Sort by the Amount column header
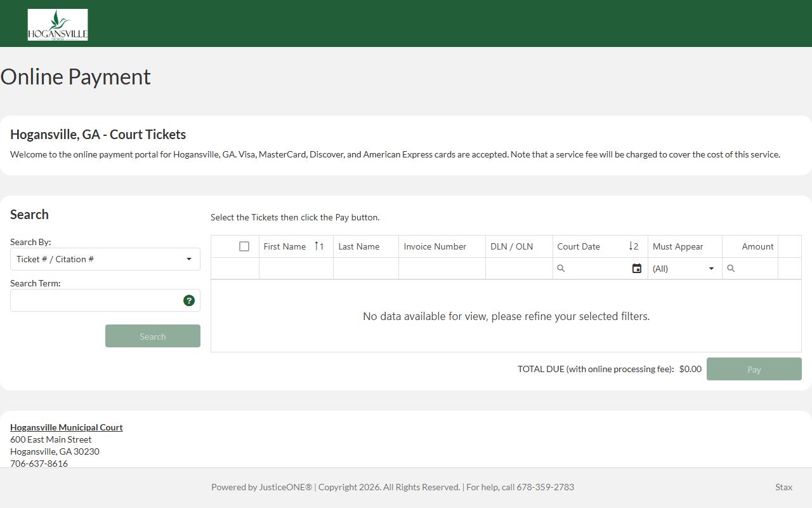Screen dimensions: 812x508 [x=757, y=246]
